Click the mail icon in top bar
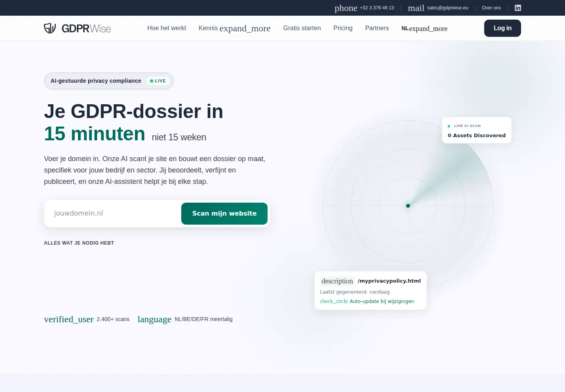 point(416,8)
